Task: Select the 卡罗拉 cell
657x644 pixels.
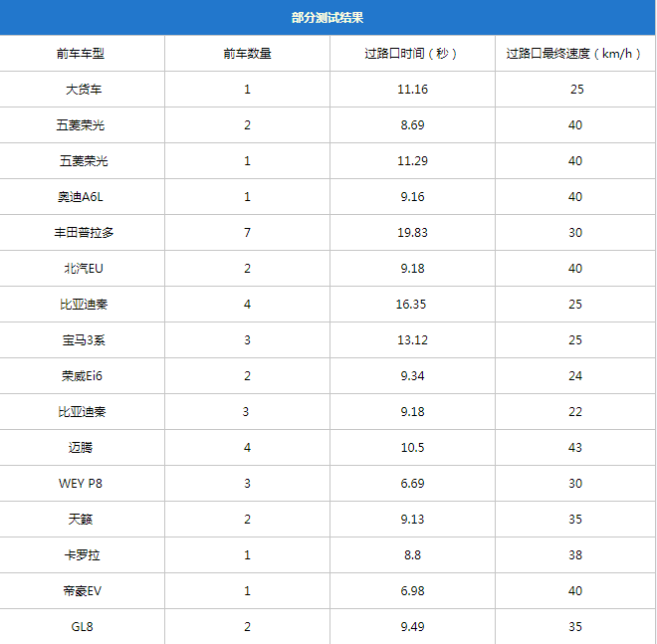Action: [82, 555]
